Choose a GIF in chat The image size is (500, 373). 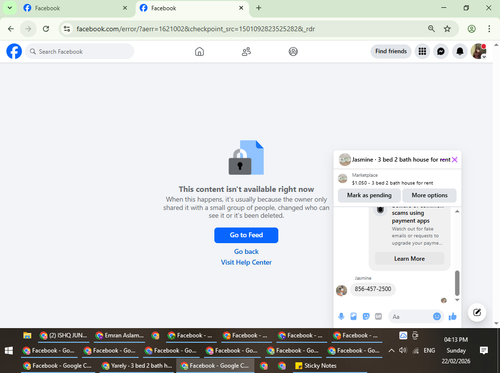pos(378,316)
